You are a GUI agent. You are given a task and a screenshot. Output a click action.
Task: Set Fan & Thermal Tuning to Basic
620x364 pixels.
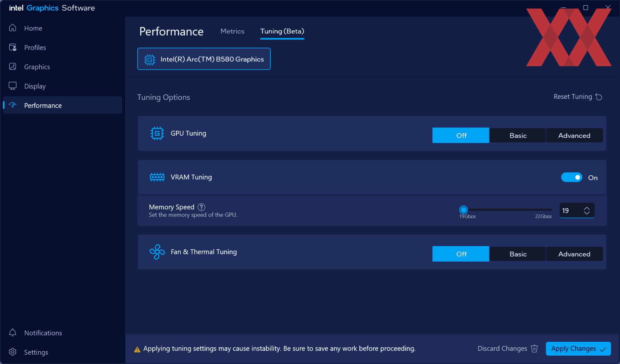[x=518, y=254]
